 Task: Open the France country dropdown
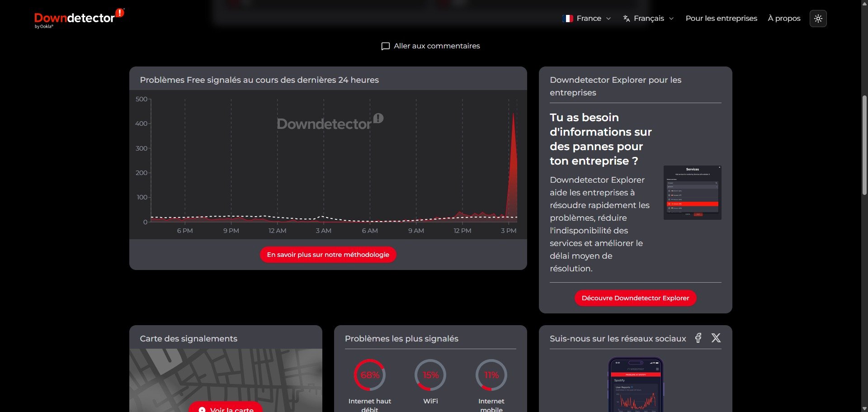587,19
